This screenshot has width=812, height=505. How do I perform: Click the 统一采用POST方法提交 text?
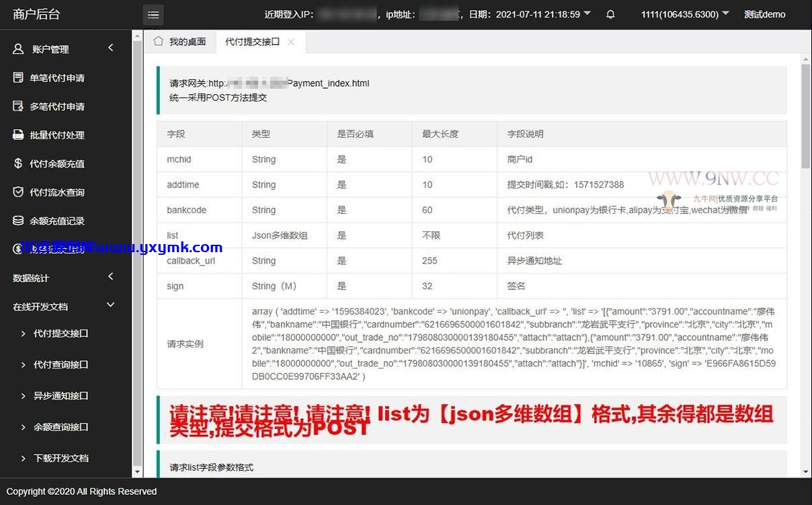click(x=218, y=97)
